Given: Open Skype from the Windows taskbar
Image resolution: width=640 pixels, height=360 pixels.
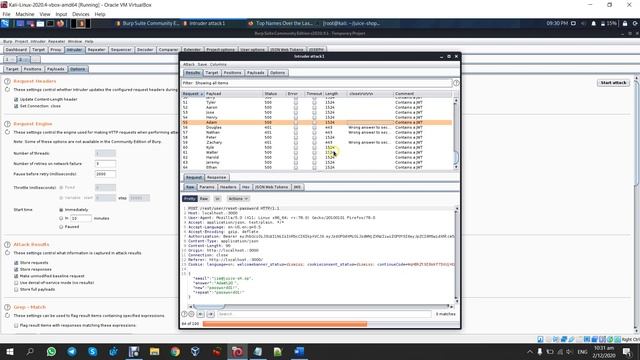Looking at the screenshot, I should click(93, 351).
